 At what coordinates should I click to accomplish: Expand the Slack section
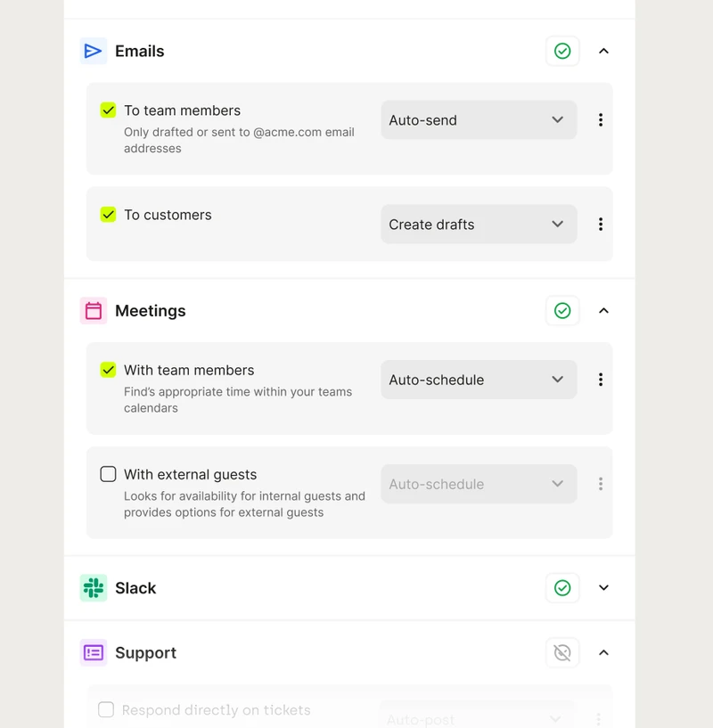603,588
